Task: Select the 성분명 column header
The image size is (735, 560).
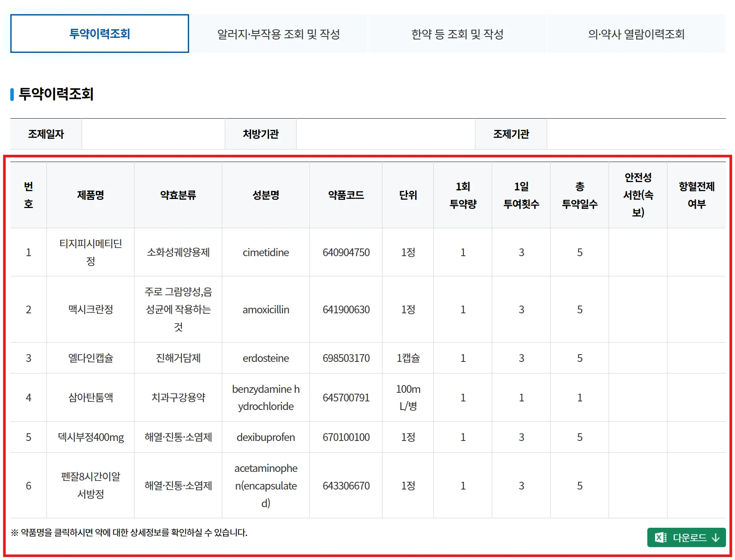Action: click(266, 195)
